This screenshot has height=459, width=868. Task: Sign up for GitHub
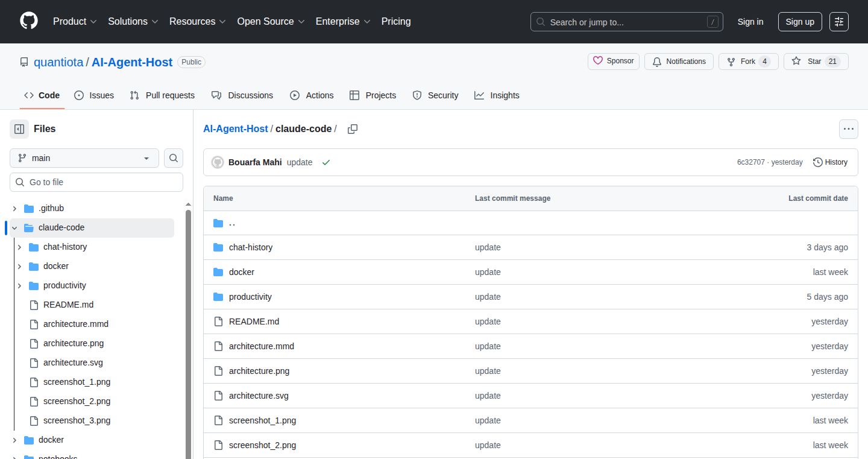pos(800,22)
